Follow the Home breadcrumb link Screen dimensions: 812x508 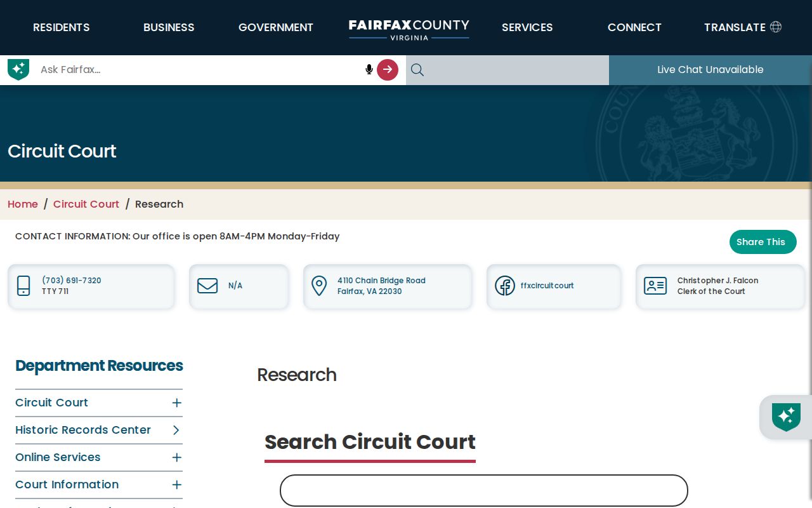[x=23, y=204]
